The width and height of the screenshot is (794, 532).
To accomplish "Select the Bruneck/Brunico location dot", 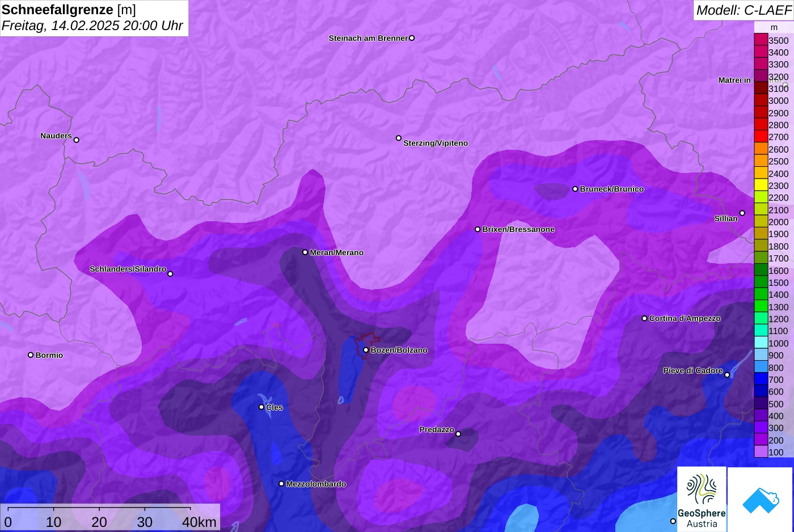I will point(575,189).
